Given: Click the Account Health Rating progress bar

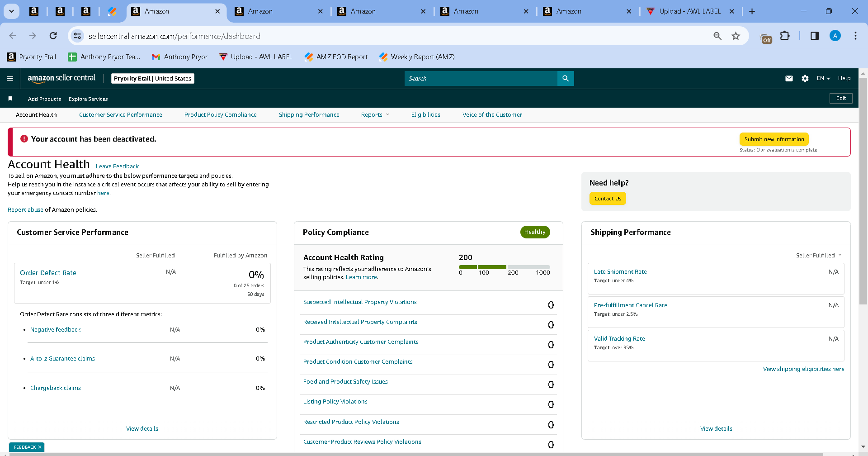Looking at the screenshot, I should pyautogui.click(x=505, y=267).
